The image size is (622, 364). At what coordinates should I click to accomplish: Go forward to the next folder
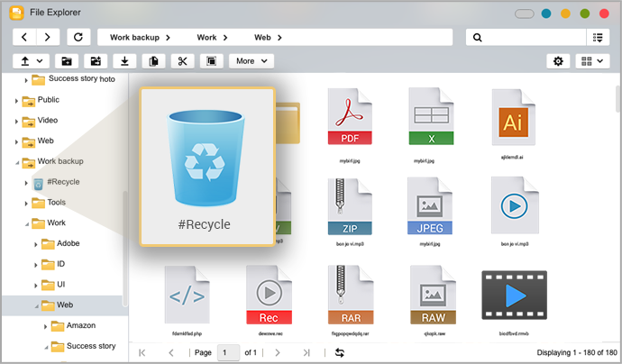48,37
